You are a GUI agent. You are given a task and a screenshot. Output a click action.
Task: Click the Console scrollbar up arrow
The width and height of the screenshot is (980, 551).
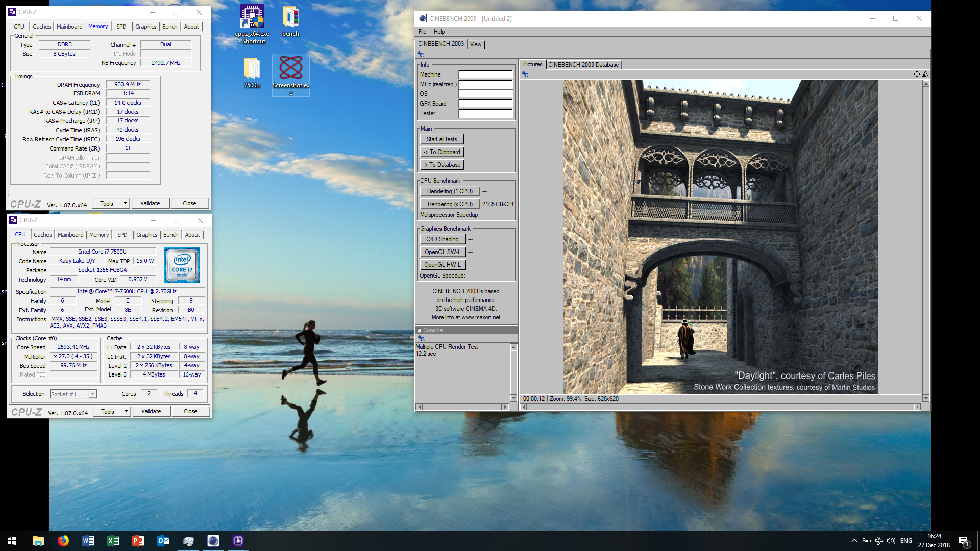(x=513, y=347)
